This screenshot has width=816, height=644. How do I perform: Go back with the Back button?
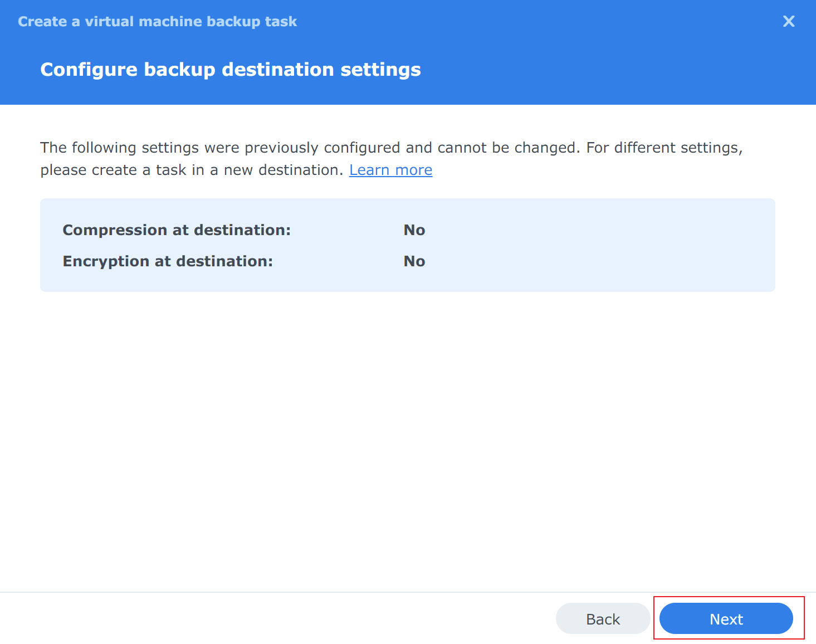tap(603, 619)
